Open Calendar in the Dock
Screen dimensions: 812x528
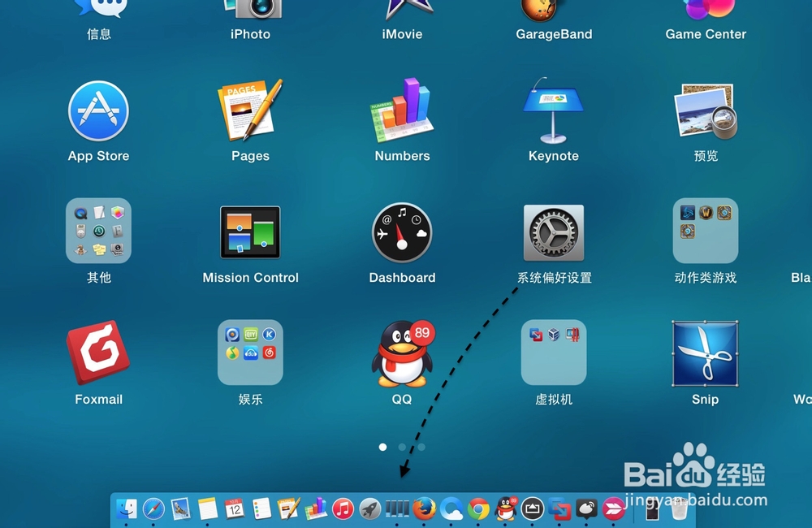coord(235,509)
